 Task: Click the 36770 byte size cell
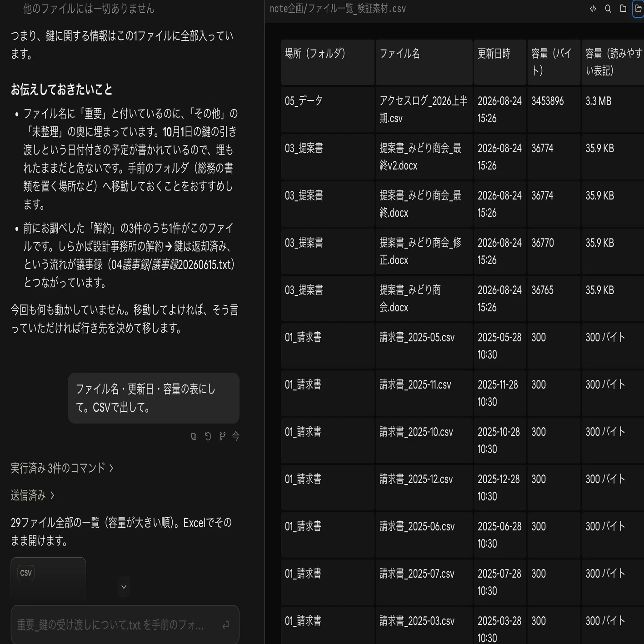[x=554, y=251]
